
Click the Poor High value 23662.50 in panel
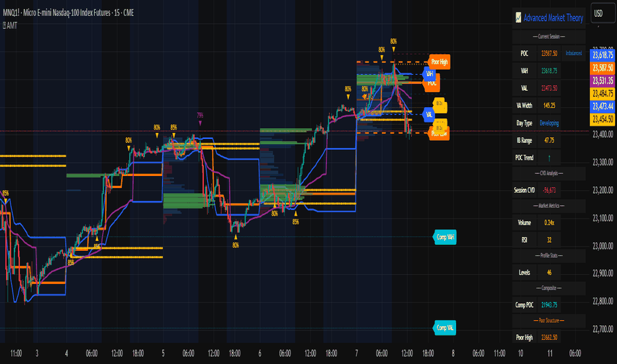point(549,338)
